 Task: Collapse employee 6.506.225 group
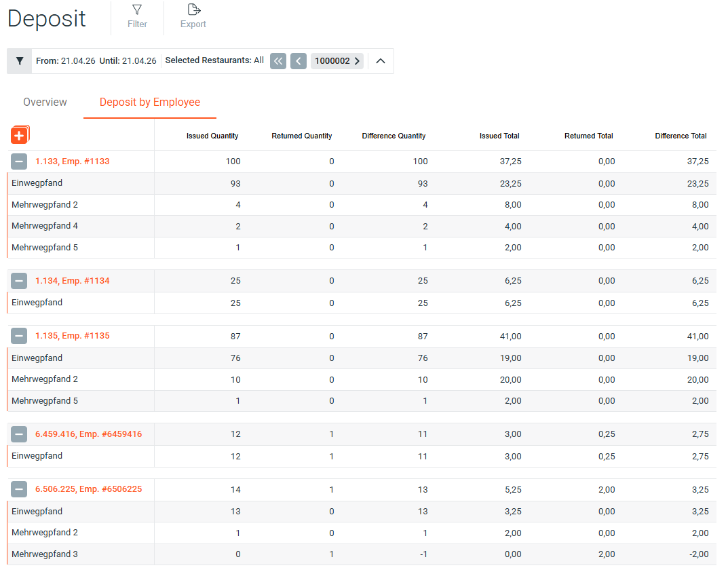click(19, 489)
